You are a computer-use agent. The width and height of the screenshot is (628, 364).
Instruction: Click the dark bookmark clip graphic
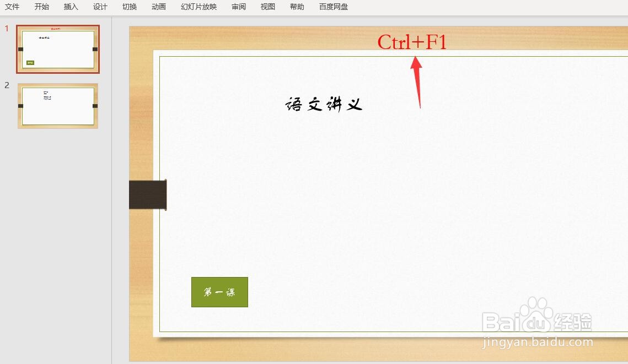point(148,194)
